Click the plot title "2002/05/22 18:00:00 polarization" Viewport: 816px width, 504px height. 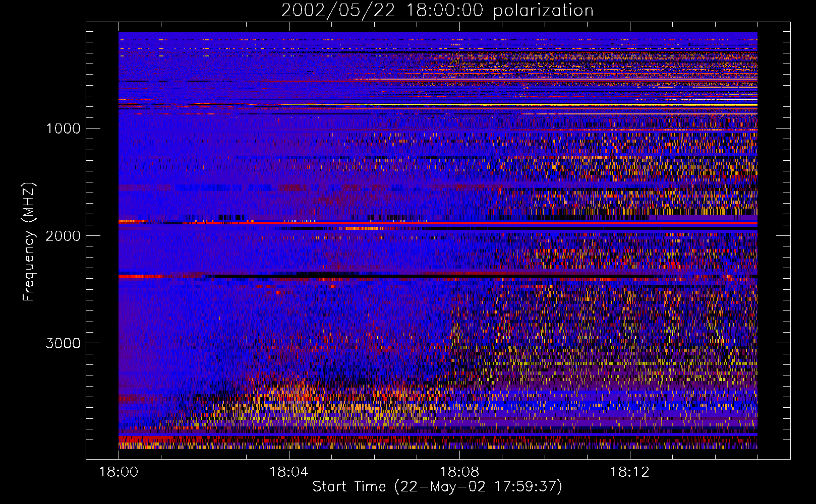coord(437,11)
